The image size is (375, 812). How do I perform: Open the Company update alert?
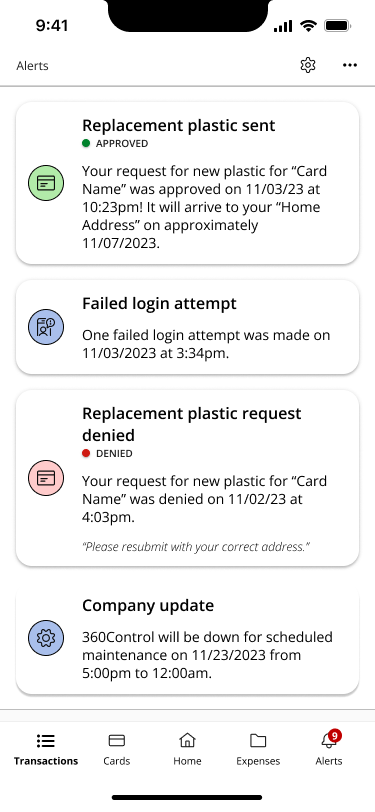click(188, 638)
